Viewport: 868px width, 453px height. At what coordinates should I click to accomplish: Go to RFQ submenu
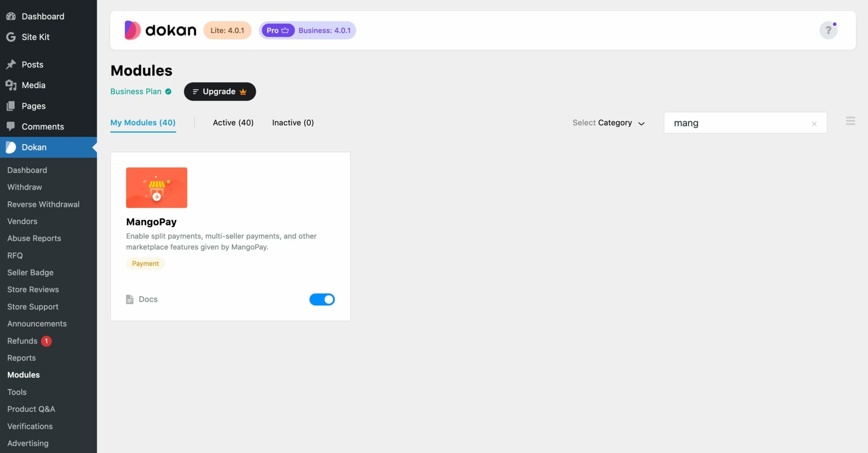pyautogui.click(x=15, y=256)
